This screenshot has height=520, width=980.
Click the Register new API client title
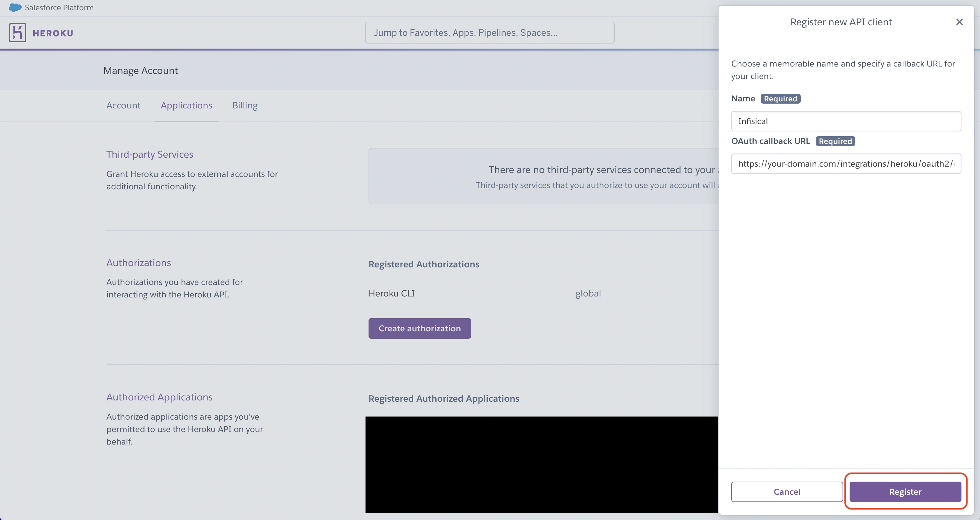tap(841, 22)
